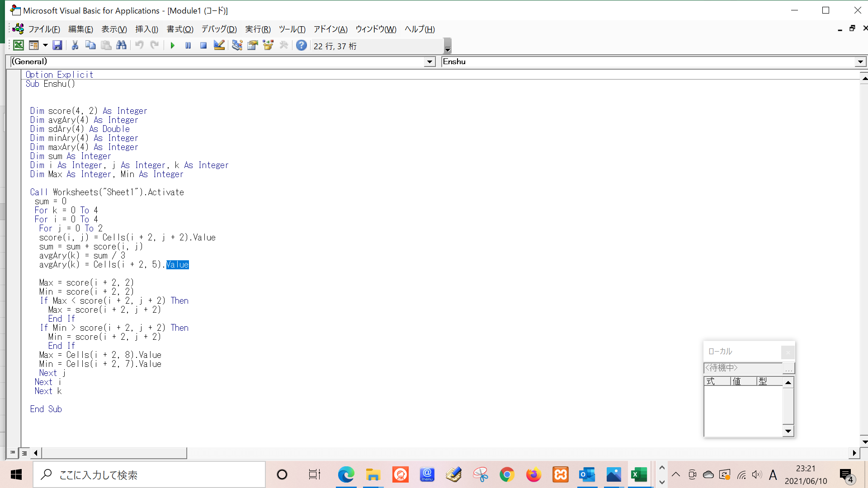Open the デバッグ(D) menu
This screenshot has width=868, height=488.
pyautogui.click(x=219, y=29)
